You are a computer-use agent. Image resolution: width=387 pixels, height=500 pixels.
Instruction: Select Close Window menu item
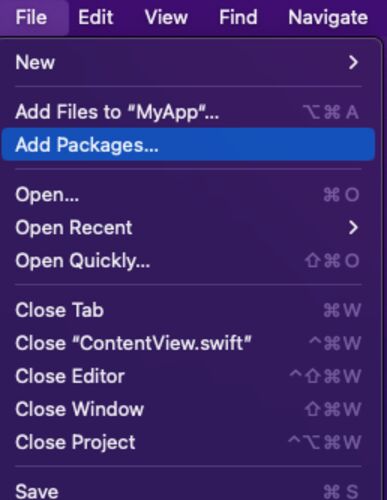tap(188, 409)
